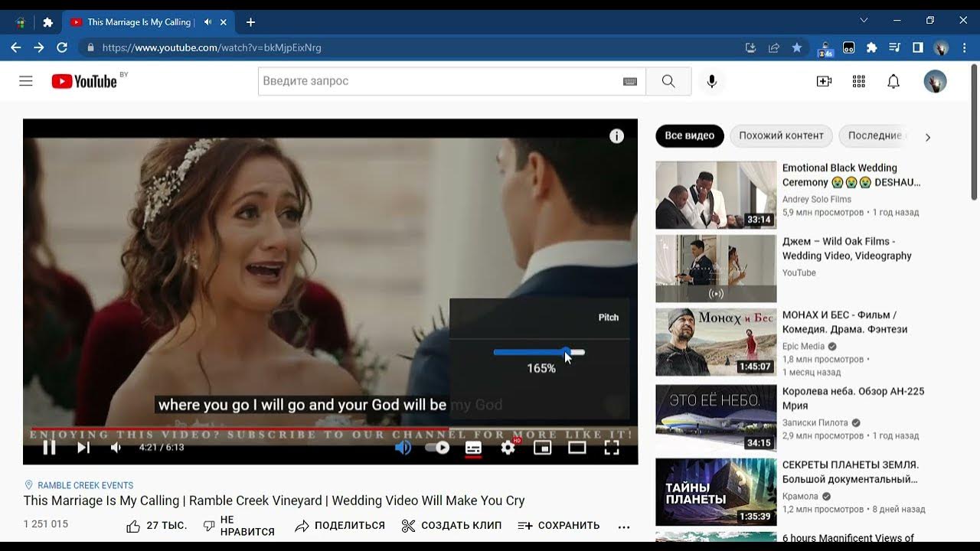This screenshot has height=551, width=980.
Task: Open the YouTube apps grid
Action: click(859, 81)
